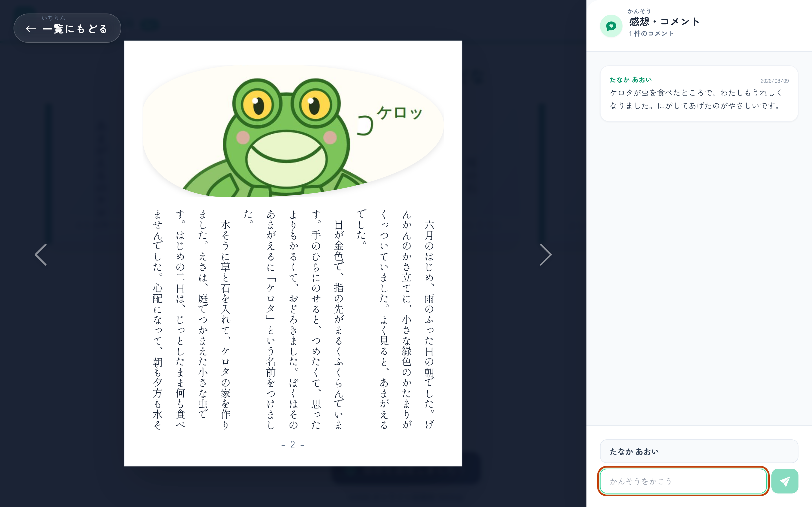Image resolution: width=812 pixels, height=507 pixels.
Task: Click the 感想・コメント panel heading
Action: tap(664, 21)
